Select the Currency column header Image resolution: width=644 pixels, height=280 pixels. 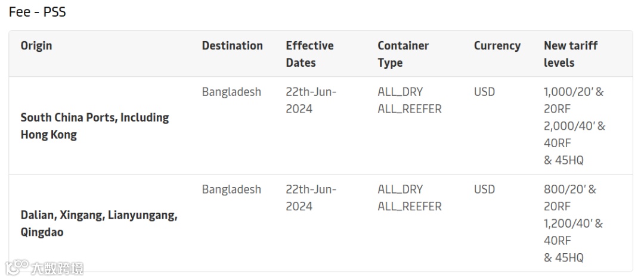497,46
